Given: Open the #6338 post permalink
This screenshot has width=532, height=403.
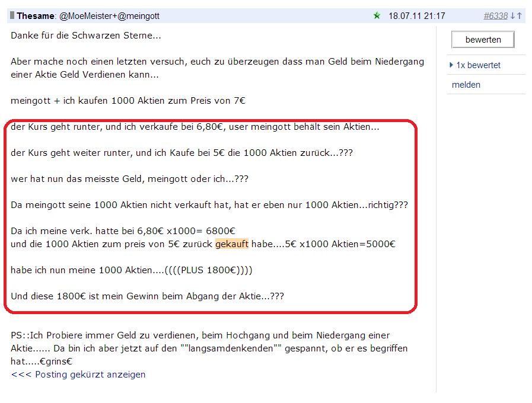Looking at the screenshot, I should 496,15.
